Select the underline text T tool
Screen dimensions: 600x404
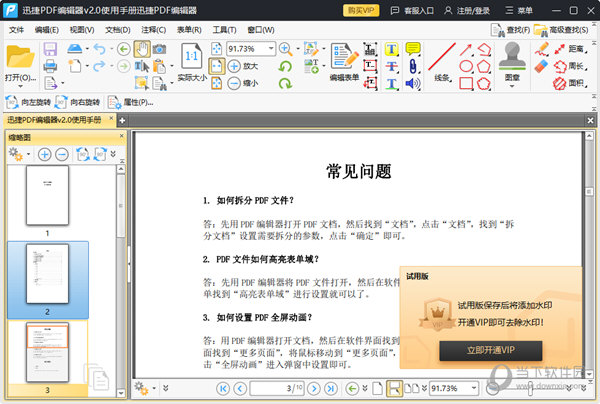click(x=391, y=83)
